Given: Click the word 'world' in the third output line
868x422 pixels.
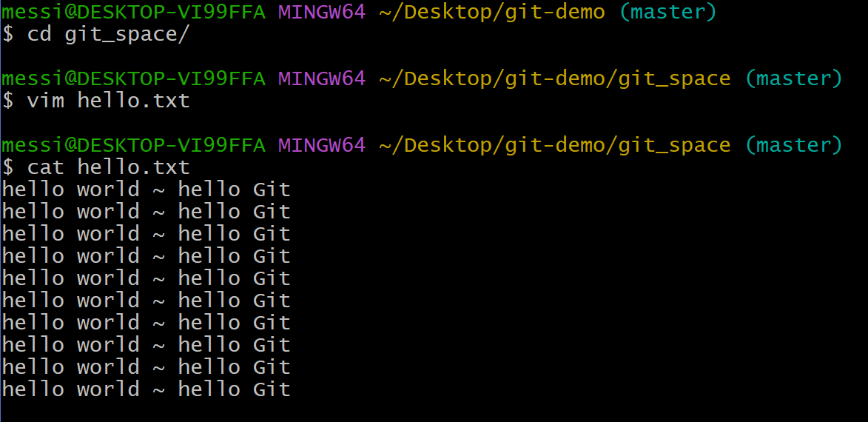Looking at the screenshot, I should pyautogui.click(x=108, y=234).
